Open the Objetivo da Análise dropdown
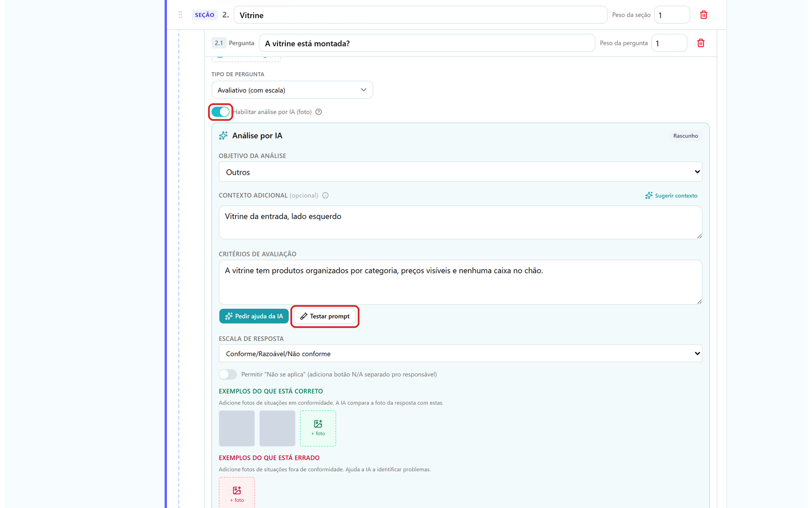The image size is (812, 508). 460,172
